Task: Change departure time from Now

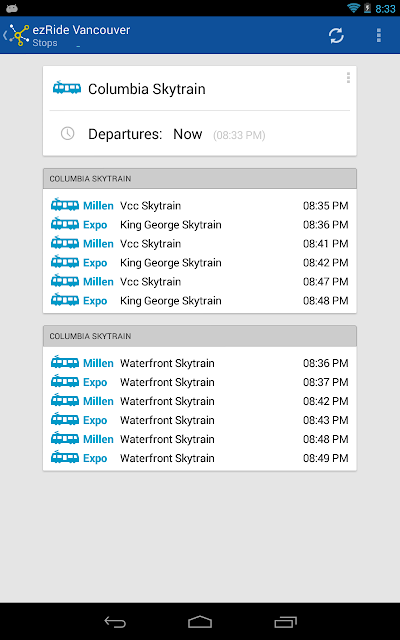Action: (x=187, y=134)
